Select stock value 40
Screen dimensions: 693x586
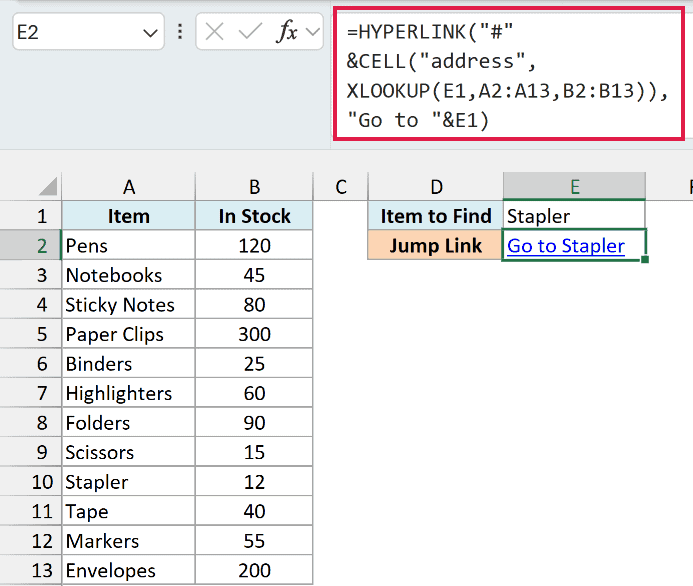254,511
